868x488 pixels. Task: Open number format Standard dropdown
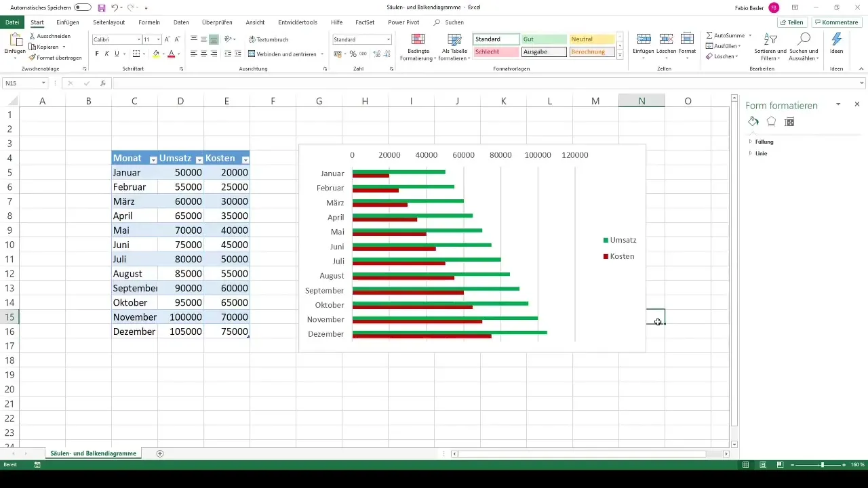[389, 39]
